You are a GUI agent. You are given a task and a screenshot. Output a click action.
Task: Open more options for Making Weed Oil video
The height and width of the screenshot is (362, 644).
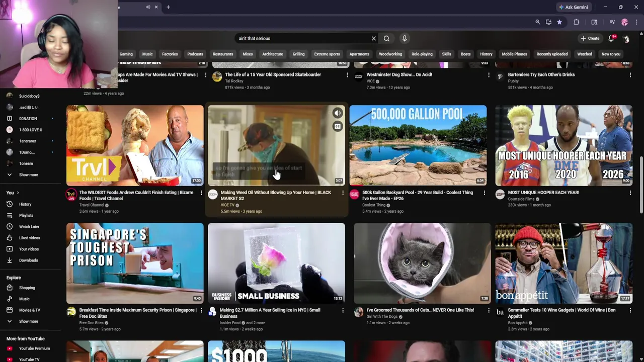pyautogui.click(x=343, y=193)
